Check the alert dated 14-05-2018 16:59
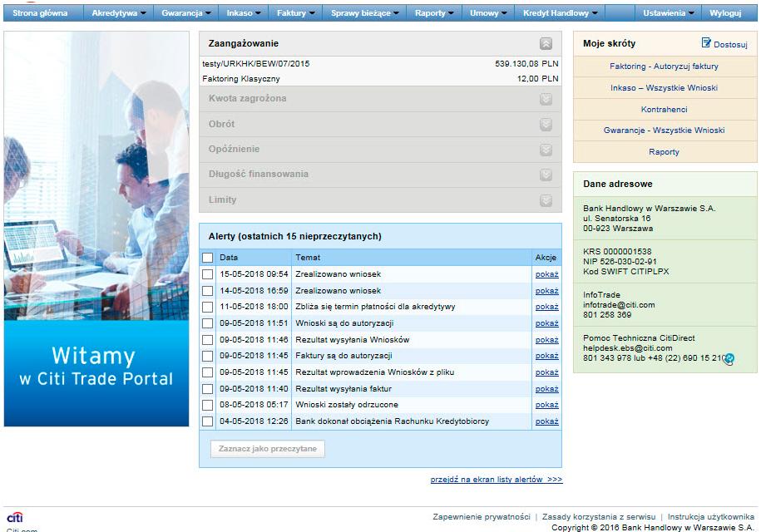 [x=208, y=290]
